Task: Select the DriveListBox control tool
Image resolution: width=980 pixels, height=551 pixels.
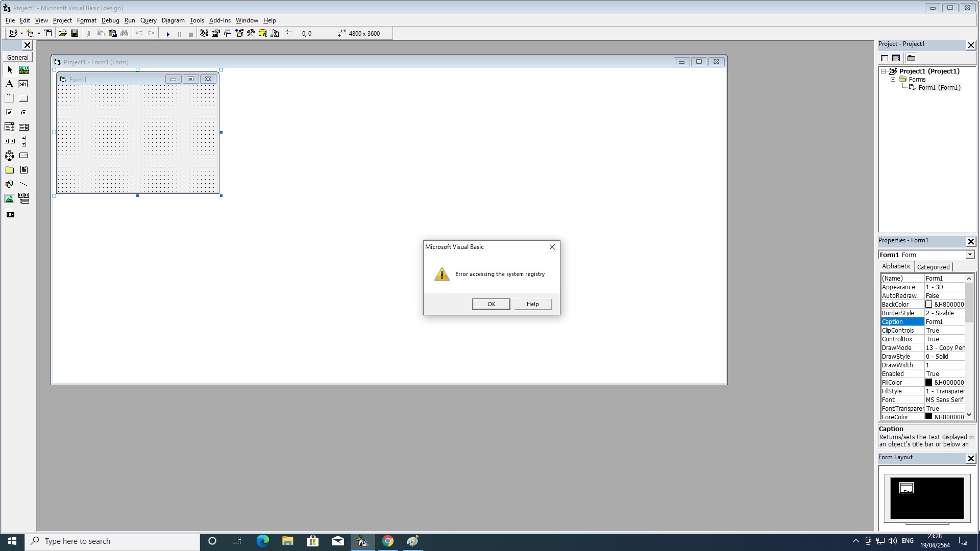Action: pyautogui.click(x=24, y=156)
